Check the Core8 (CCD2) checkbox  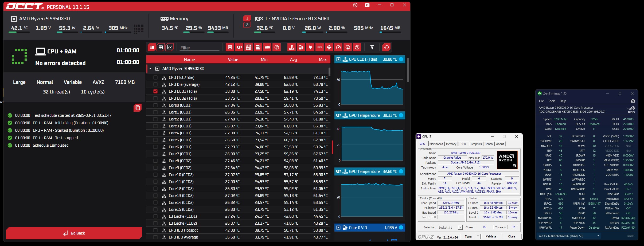coord(155,161)
